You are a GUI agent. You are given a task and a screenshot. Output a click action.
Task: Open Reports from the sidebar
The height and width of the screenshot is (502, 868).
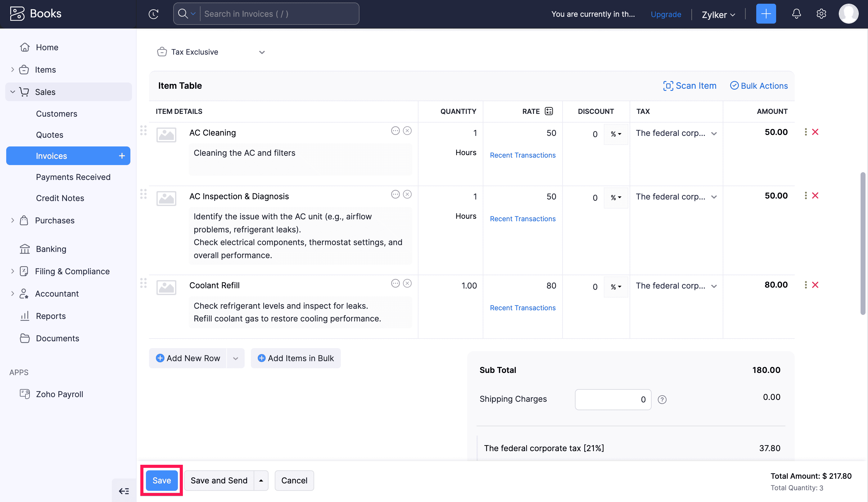coord(51,316)
